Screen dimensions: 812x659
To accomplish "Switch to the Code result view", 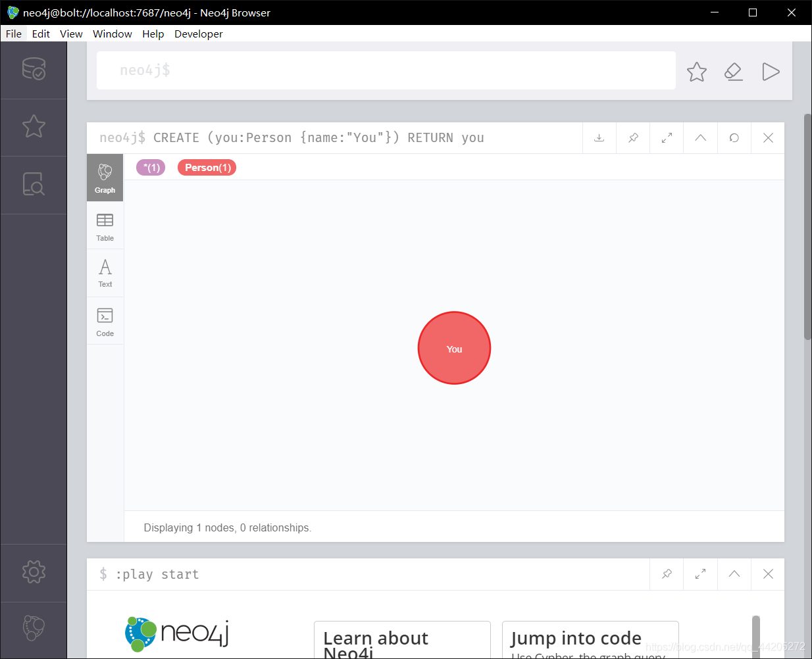I will (105, 322).
